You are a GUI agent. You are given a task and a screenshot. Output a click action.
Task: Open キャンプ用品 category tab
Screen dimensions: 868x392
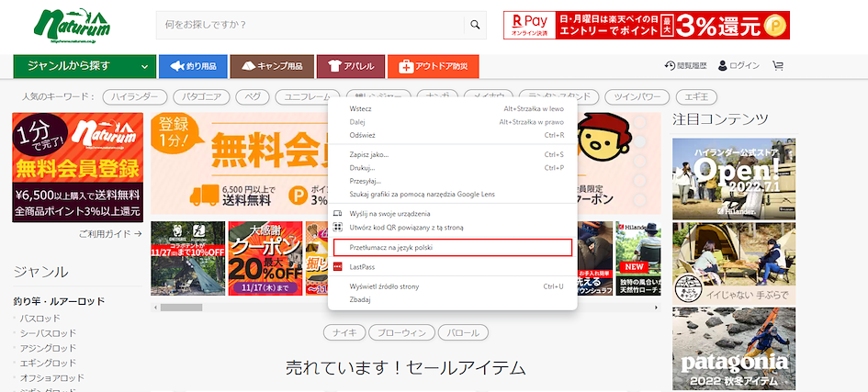click(272, 66)
